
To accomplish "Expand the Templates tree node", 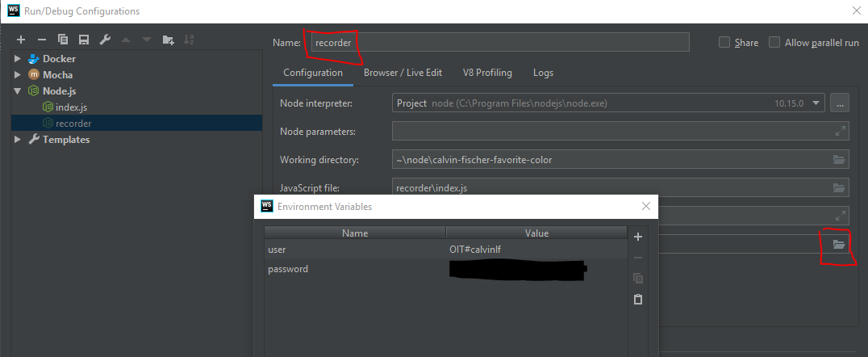I will (x=18, y=140).
